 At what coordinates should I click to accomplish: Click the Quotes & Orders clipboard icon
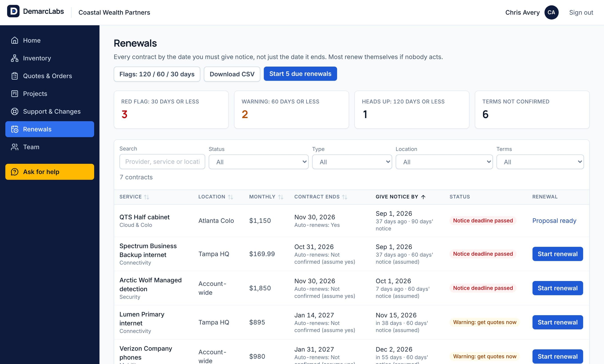point(15,76)
